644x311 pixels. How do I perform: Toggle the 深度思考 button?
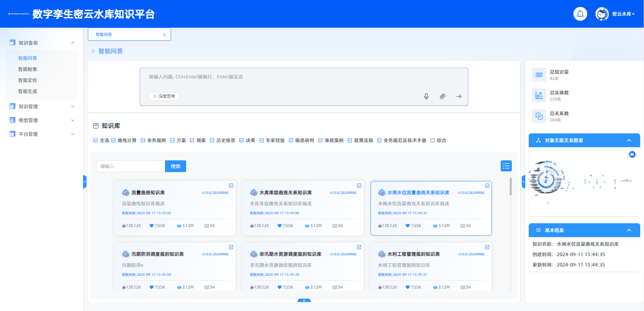coord(164,96)
